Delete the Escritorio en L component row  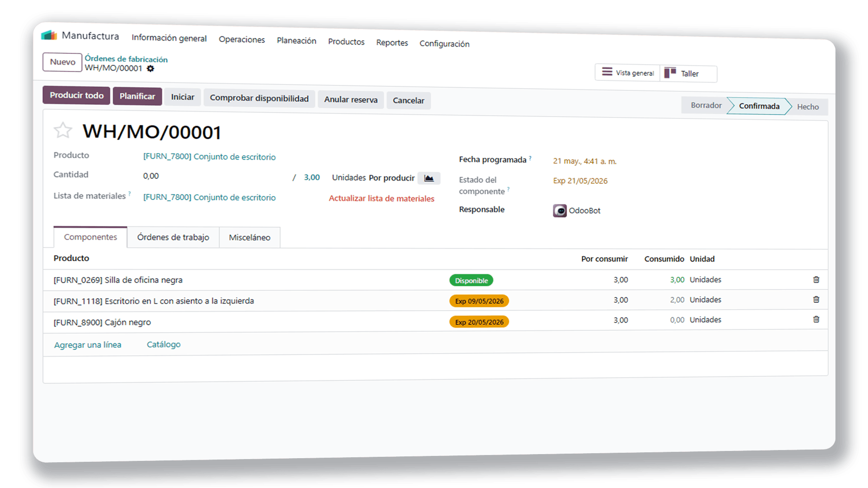816,300
